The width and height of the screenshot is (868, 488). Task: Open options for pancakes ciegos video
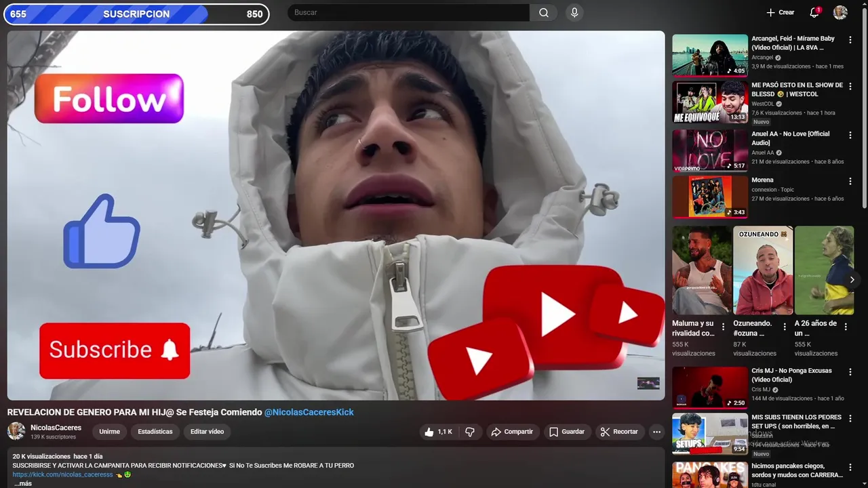(850, 467)
